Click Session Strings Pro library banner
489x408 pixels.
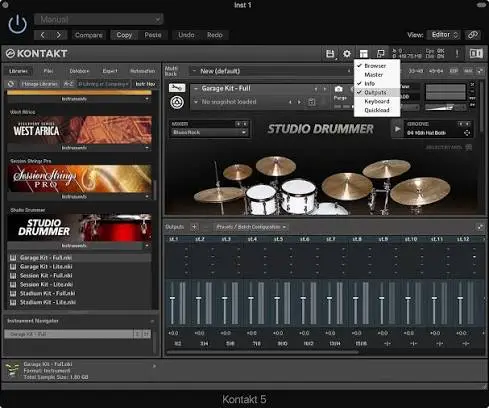[x=79, y=178]
